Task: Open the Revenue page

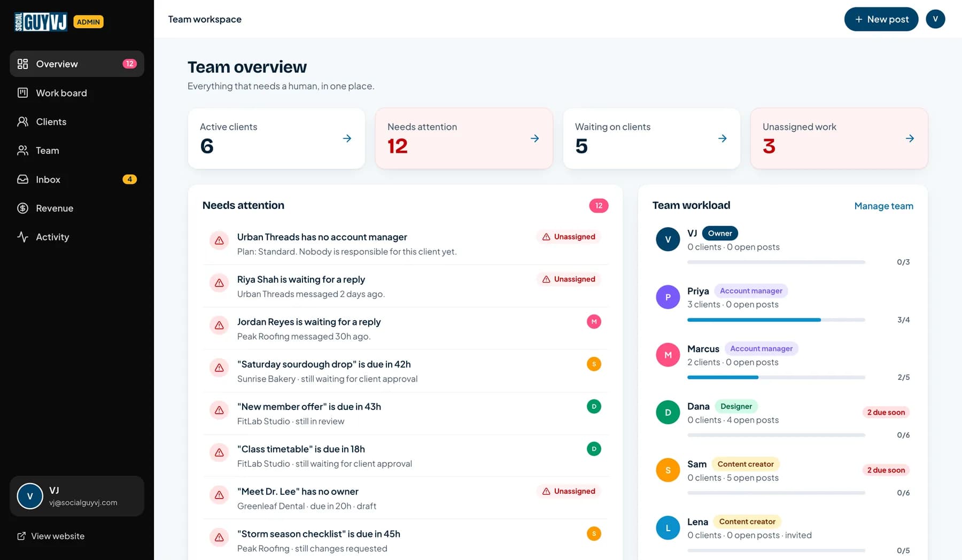Action: (x=77, y=208)
